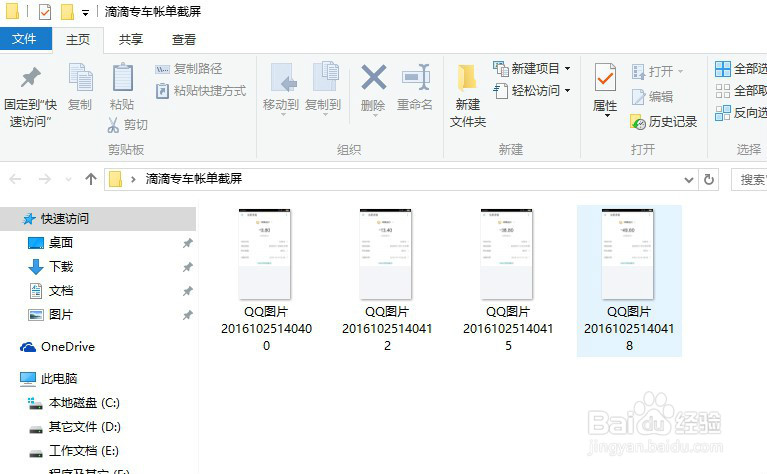Open History (历史记录)
767x474 pixels.
point(663,122)
